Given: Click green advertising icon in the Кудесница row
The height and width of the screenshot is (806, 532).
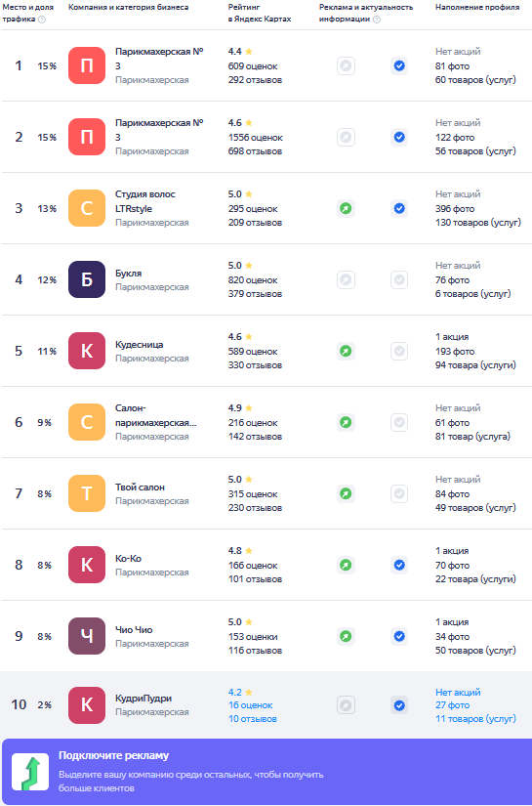Looking at the screenshot, I should tap(347, 352).
